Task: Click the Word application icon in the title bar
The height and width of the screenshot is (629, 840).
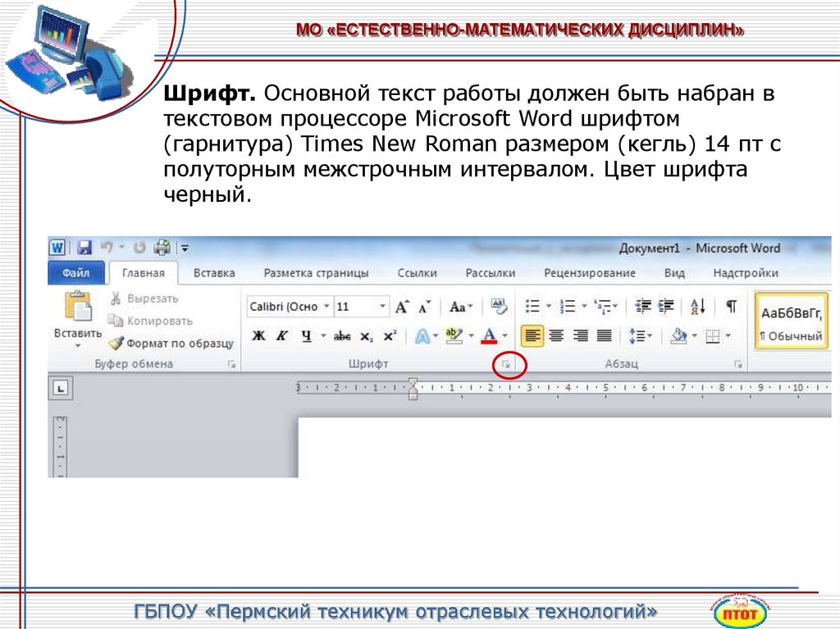Action: click(x=57, y=248)
